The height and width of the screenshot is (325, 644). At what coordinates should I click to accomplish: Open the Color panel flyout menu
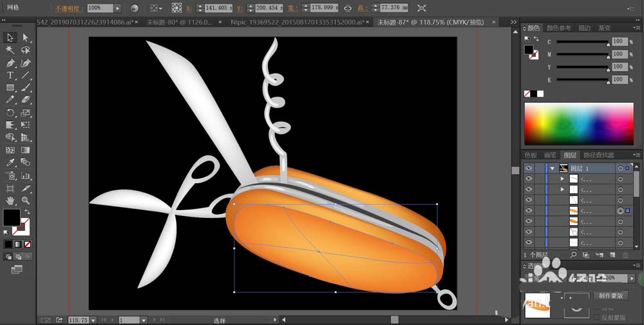636,28
